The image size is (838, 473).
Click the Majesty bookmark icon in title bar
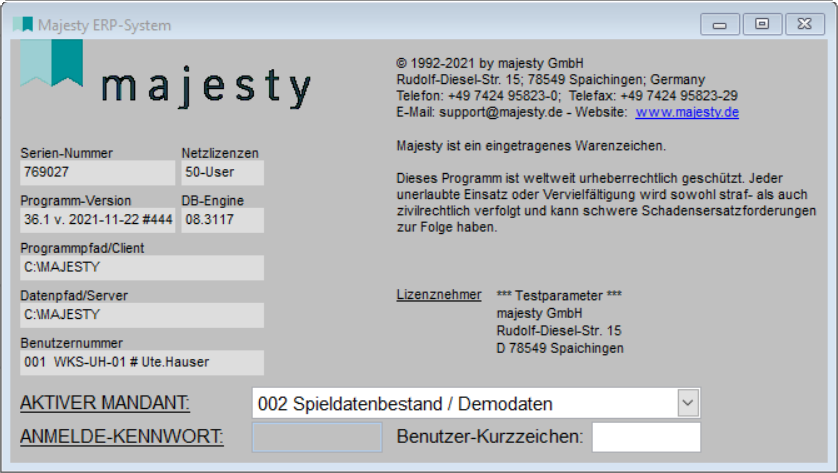tap(23, 25)
